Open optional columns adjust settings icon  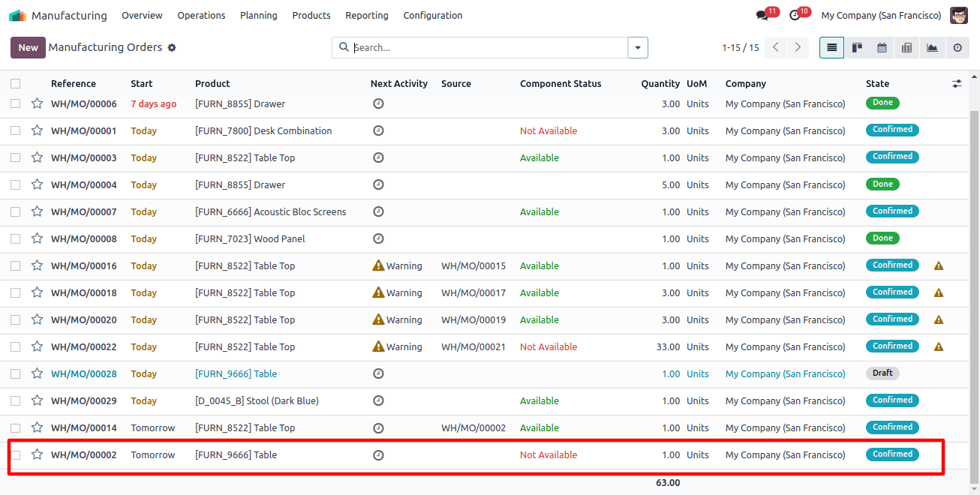tap(957, 83)
